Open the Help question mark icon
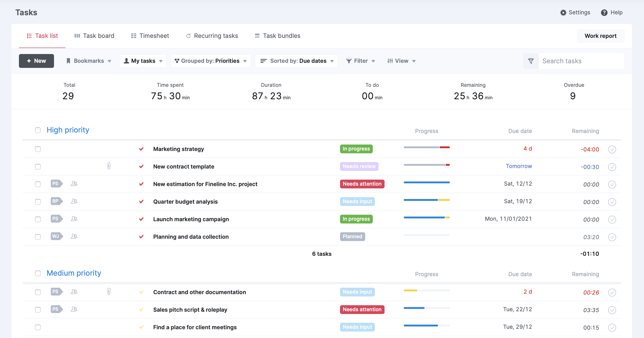This screenshot has width=644, height=338. (604, 12)
